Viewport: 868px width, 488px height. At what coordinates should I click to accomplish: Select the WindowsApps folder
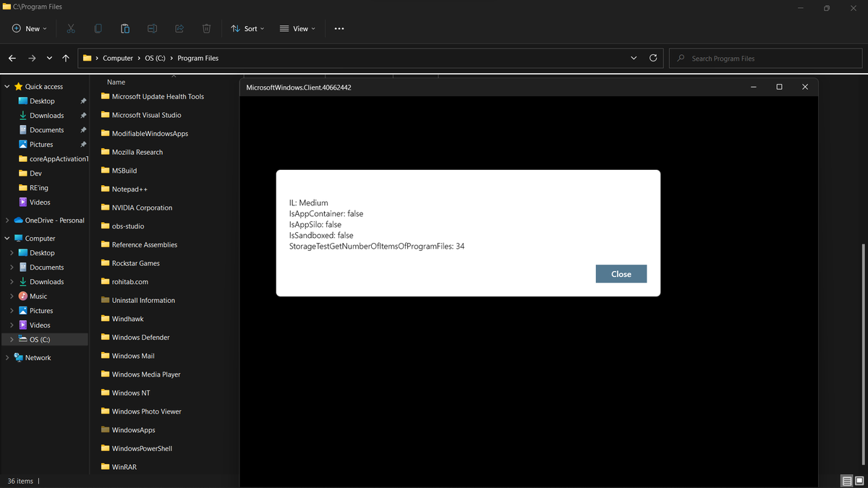[128, 430]
